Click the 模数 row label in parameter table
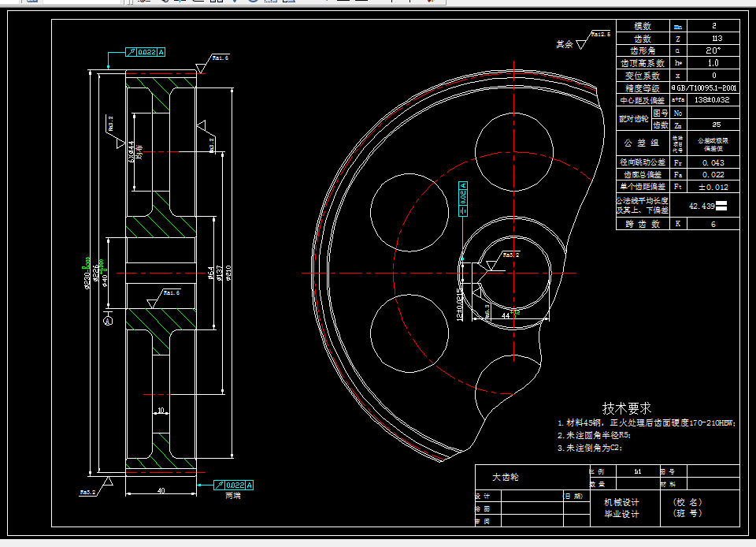This screenshot has height=547, width=756. pos(643,26)
